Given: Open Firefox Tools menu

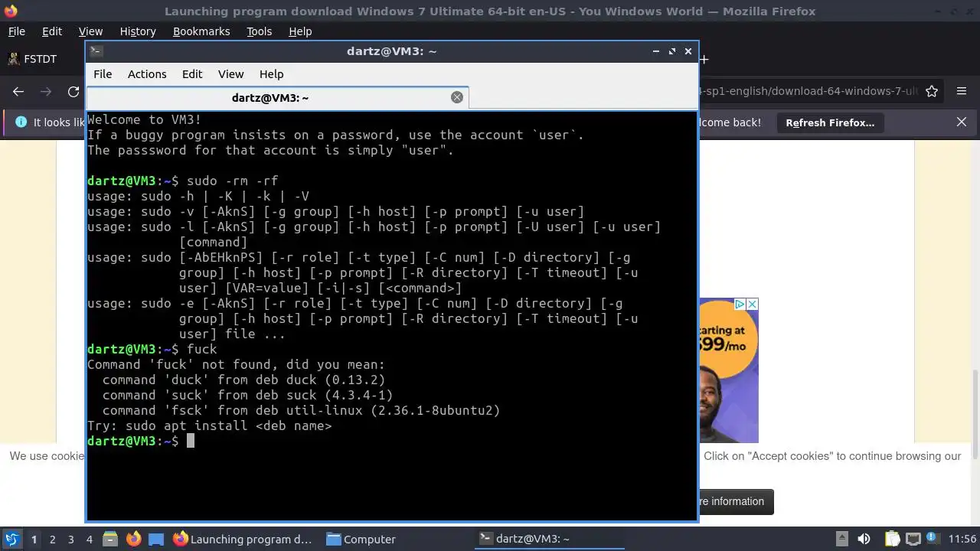Looking at the screenshot, I should point(259,31).
